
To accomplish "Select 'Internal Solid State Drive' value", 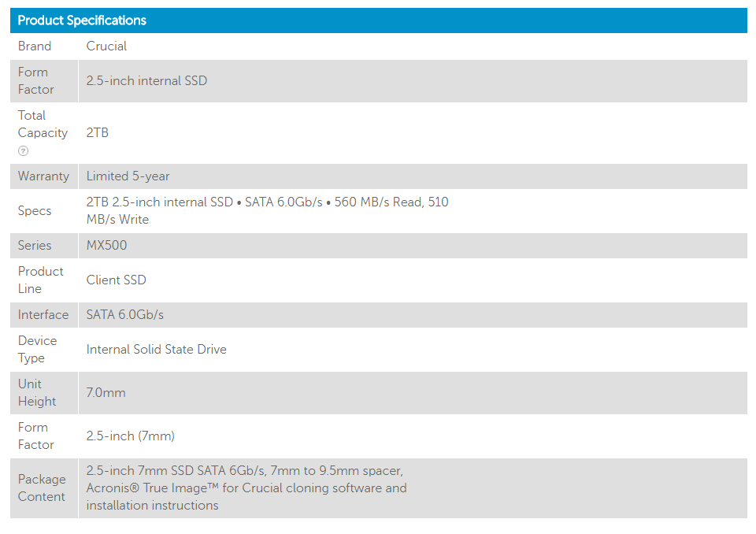I will point(156,350).
